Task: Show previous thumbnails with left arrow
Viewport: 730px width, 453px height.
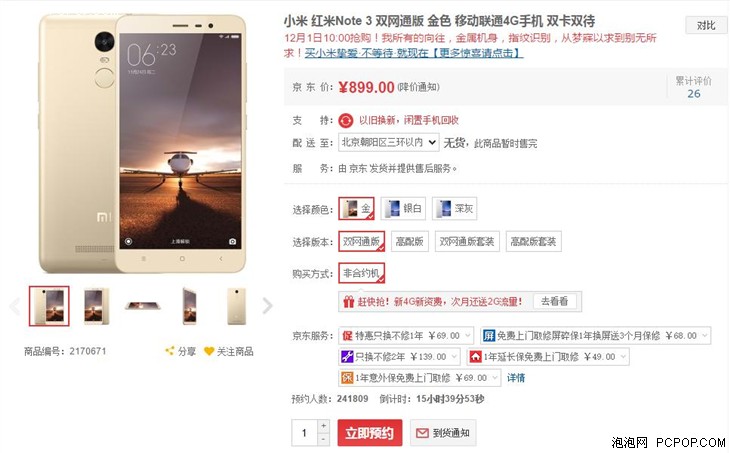Action: (15, 306)
